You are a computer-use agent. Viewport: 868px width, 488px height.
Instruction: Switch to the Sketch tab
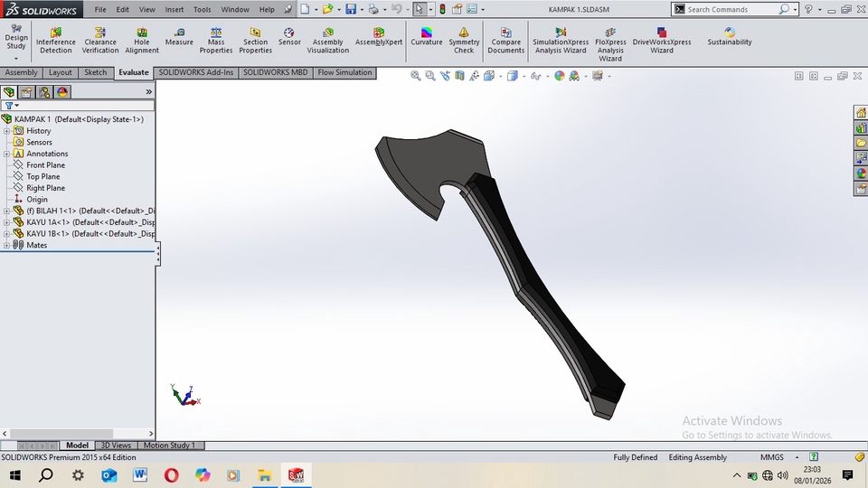point(95,72)
